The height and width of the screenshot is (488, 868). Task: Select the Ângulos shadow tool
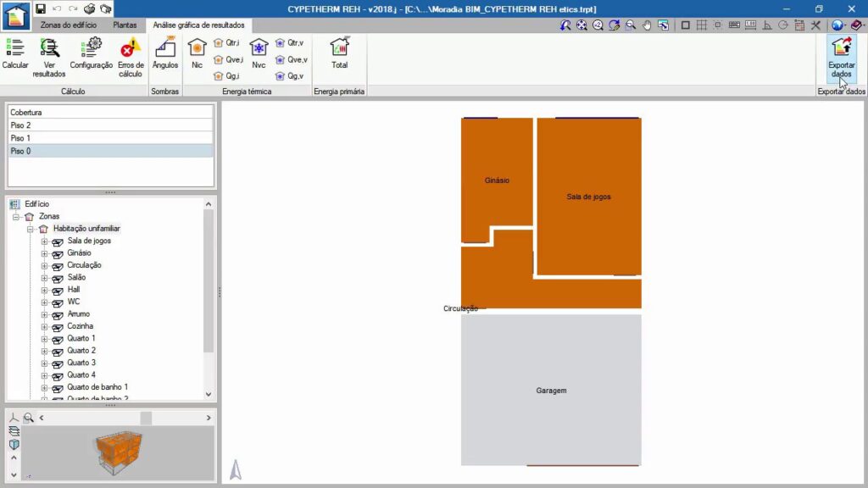[165, 53]
